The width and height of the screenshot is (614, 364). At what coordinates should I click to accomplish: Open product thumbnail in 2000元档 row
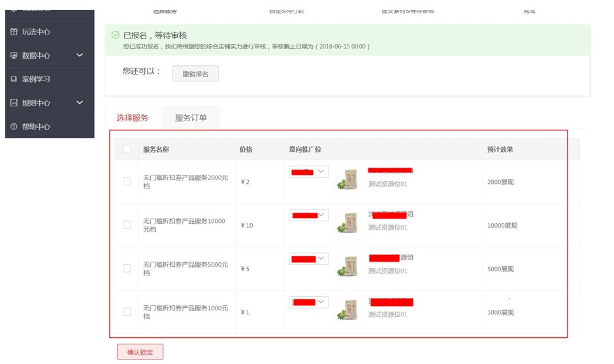(x=347, y=179)
